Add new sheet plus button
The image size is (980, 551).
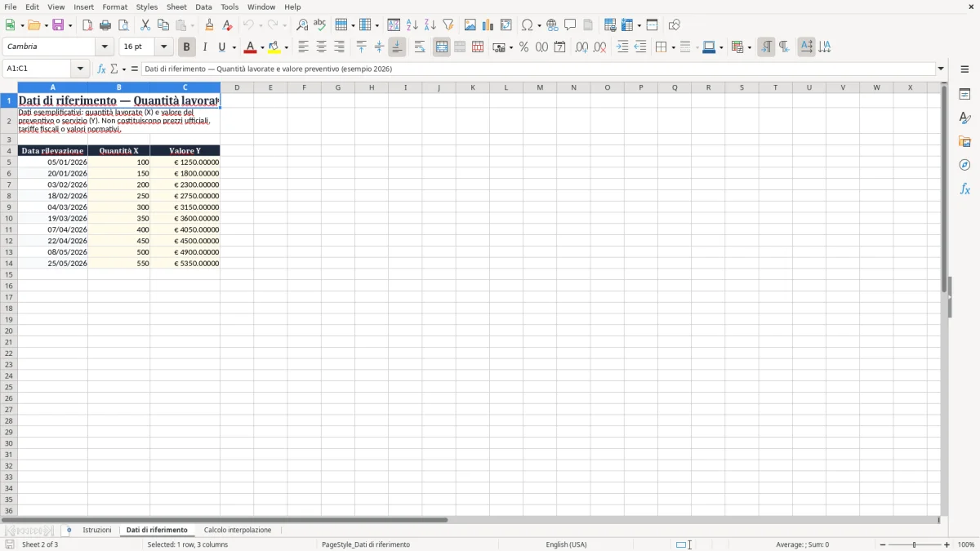[69, 531]
